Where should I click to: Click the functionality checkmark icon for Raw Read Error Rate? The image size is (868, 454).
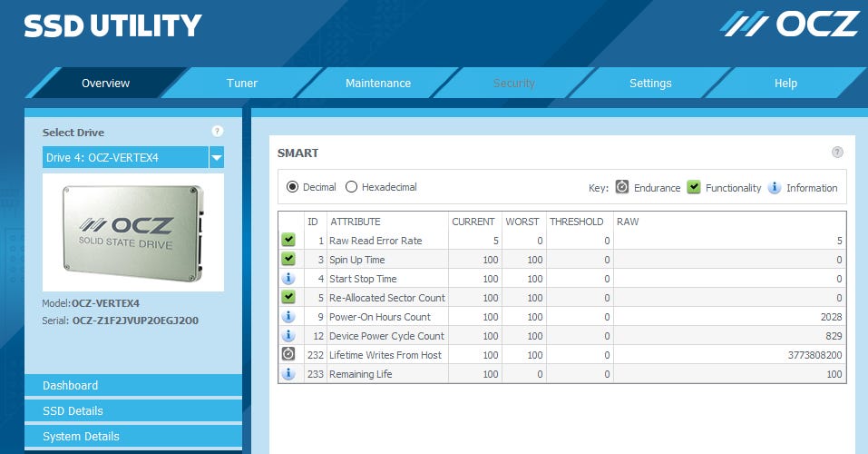coord(288,241)
